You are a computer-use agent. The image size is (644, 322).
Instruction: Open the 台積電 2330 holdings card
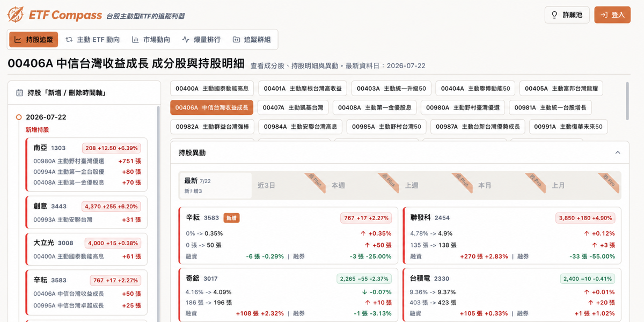tap(512, 295)
